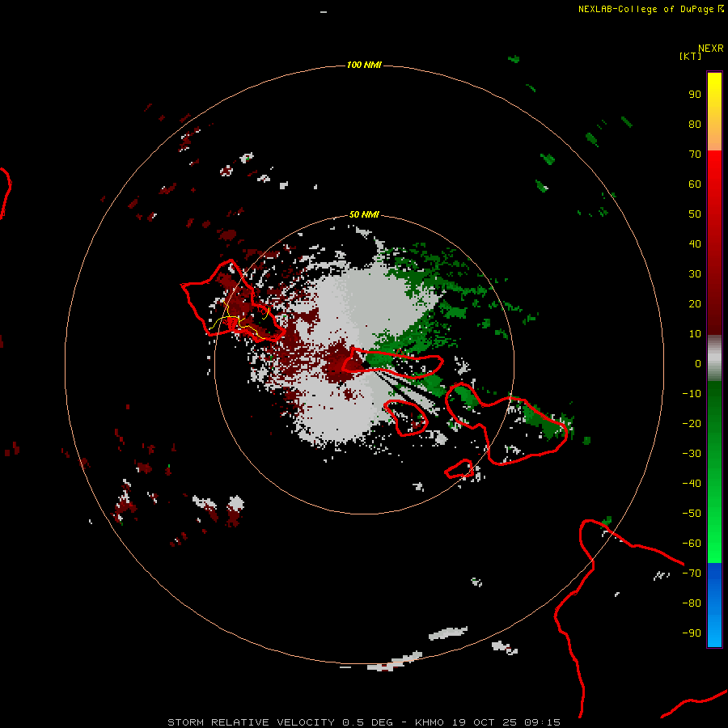
Task: Click the bright green segment of the color bar
Action: click(x=714, y=472)
